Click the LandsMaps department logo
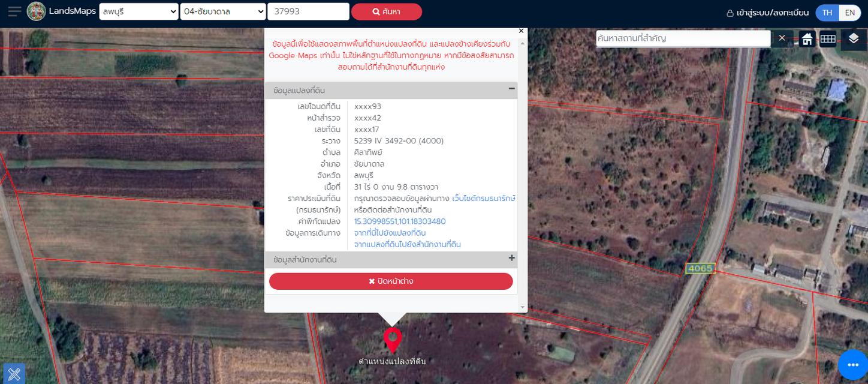Image resolution: width=868 pixels, height=384 pixels. [x=37, y=11]
